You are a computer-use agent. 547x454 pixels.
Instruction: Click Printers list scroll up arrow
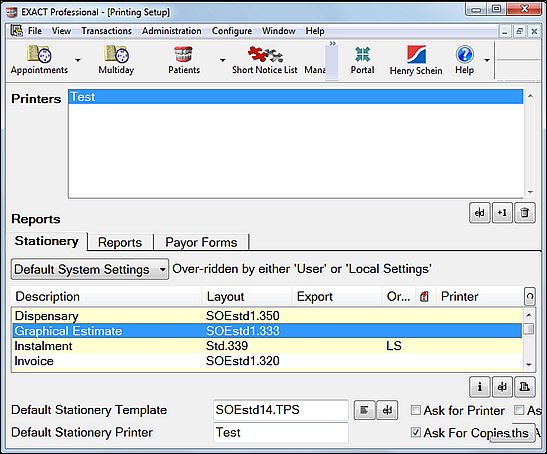pos(530,96)
